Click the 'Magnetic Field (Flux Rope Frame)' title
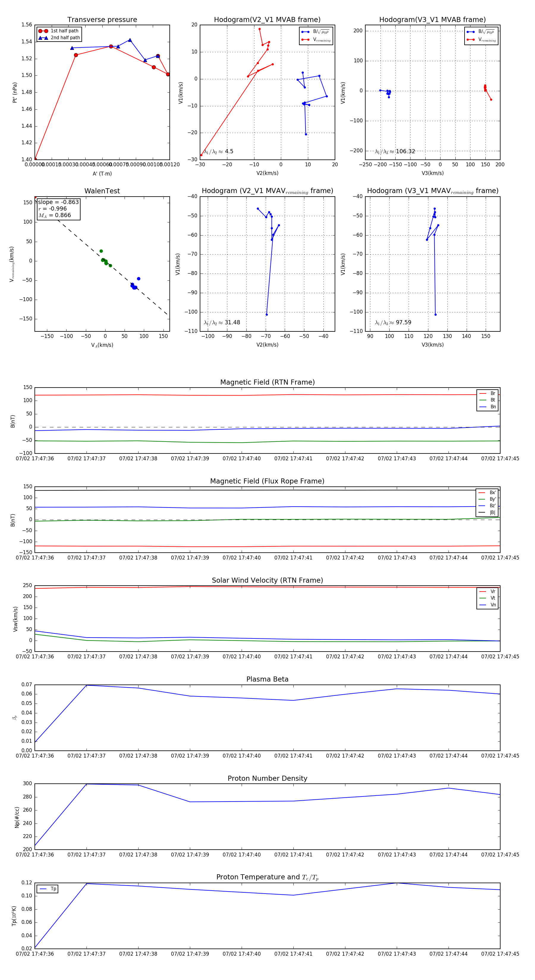Image resolution: width=535 pixels, height=980 pixels. pos(267,481)
